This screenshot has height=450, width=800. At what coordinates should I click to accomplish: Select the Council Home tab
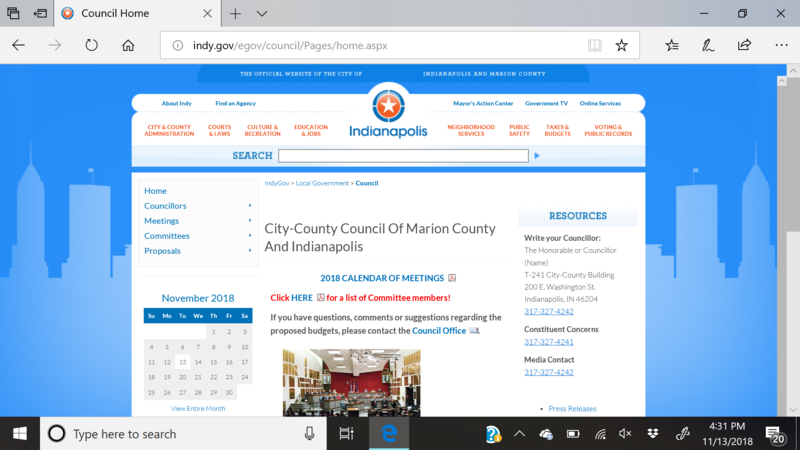pyautogui.click(x=138, y=13)
